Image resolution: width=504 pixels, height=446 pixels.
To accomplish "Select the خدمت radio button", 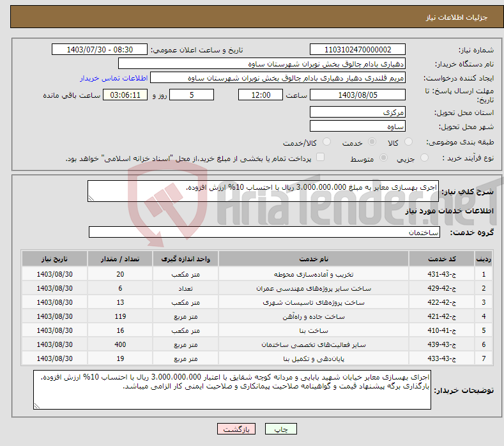I will pos(372,142).
